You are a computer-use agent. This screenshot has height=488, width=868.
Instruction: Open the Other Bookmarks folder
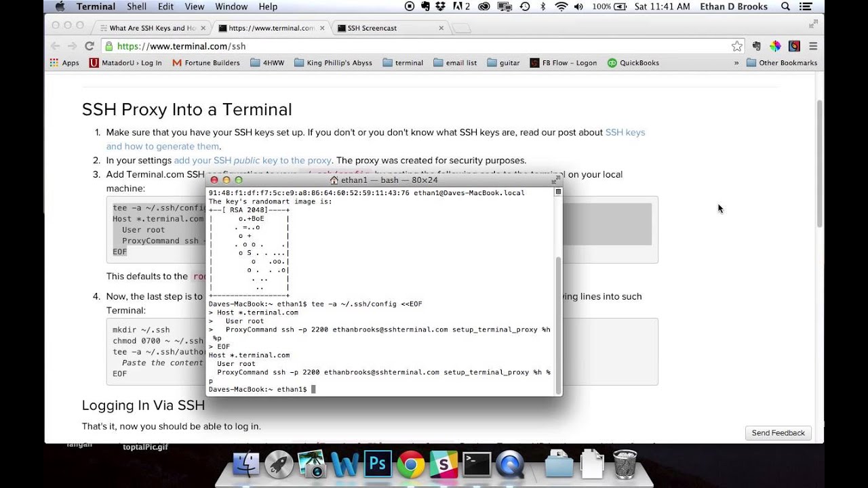(781, 63)
